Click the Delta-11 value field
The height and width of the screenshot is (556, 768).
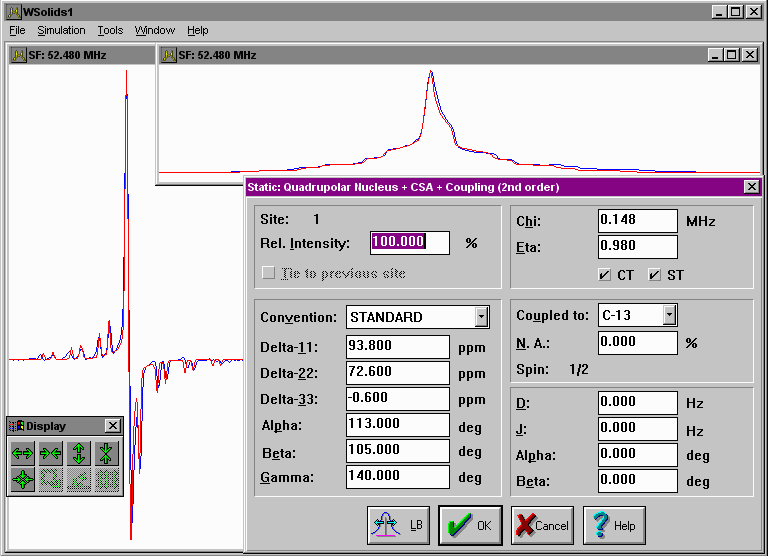tap(397, 347)
